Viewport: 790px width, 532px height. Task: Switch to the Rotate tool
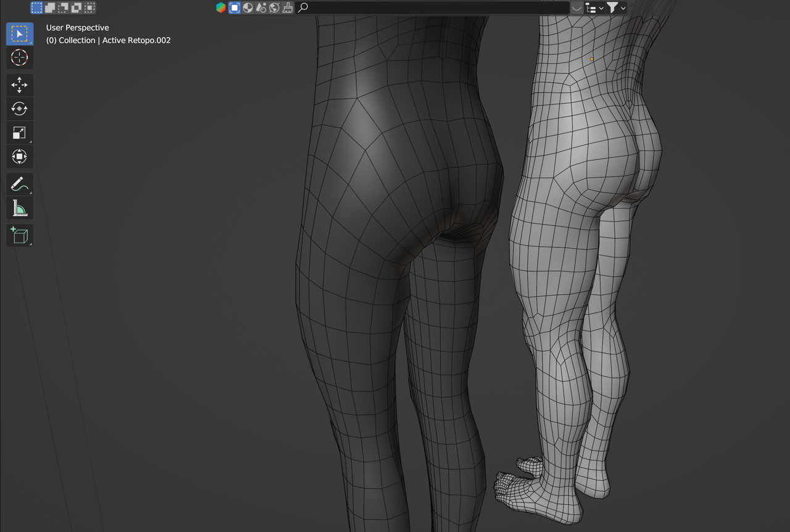[x=19, y=109]
